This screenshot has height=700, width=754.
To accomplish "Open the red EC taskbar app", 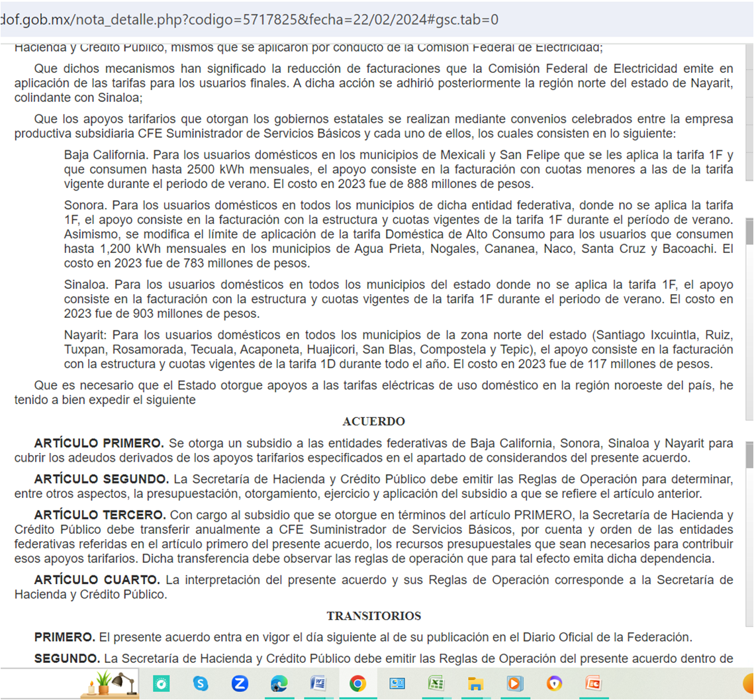I will point(593,683).
